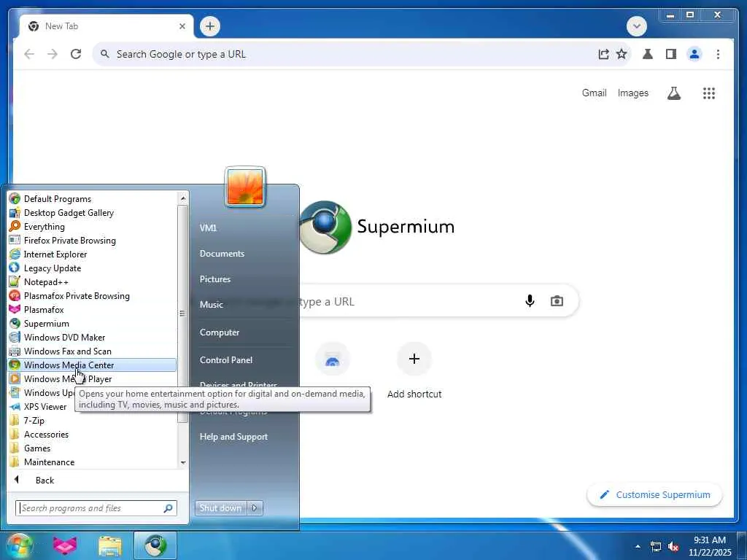Screen dimensions: 747x560
Task: Expand the Accessories folder
Action: [92, 435]
